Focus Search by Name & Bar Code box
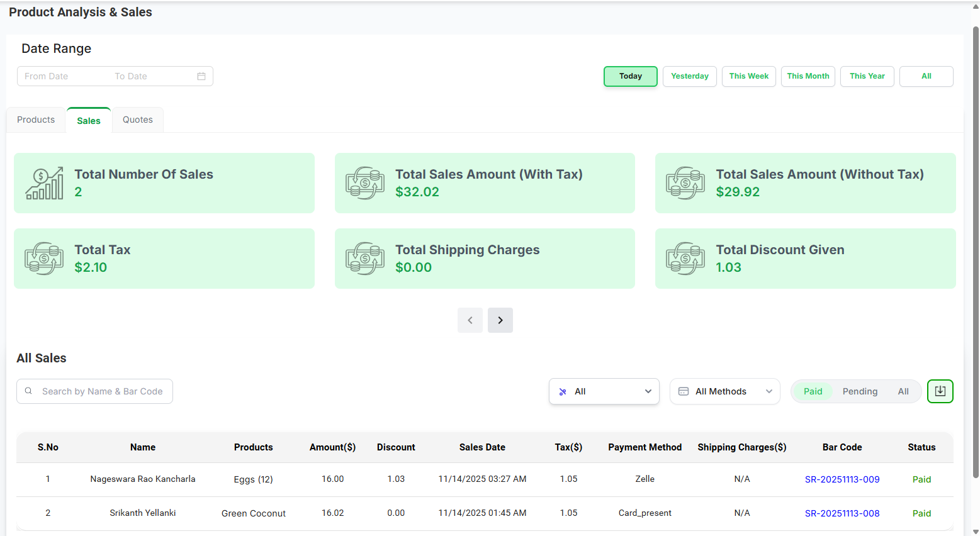Image resolution: width=980 pixels, height=536 pixels. 94,391
